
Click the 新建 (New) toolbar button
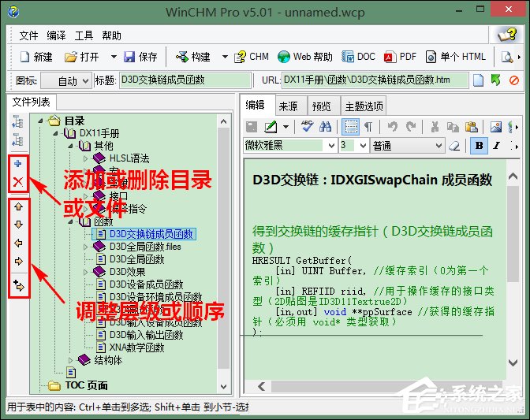tap(36, 57)
